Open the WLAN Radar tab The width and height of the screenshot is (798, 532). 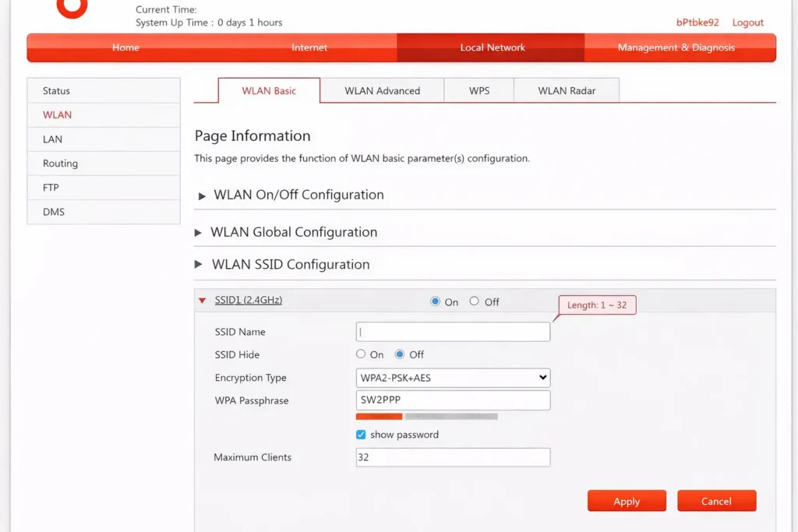pyautogui.click(x=567, y=90)
